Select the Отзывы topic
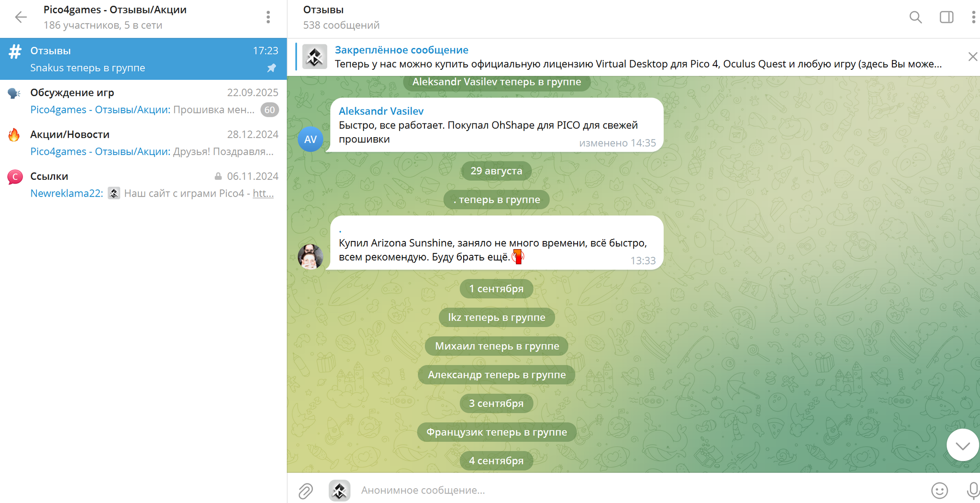Viewport: 980px width, 503px height. (x=144, y=59)
